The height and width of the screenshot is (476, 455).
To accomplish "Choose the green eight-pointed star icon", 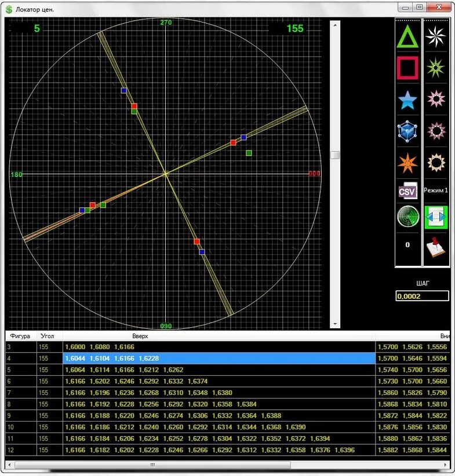I will (x=435, y=67).
